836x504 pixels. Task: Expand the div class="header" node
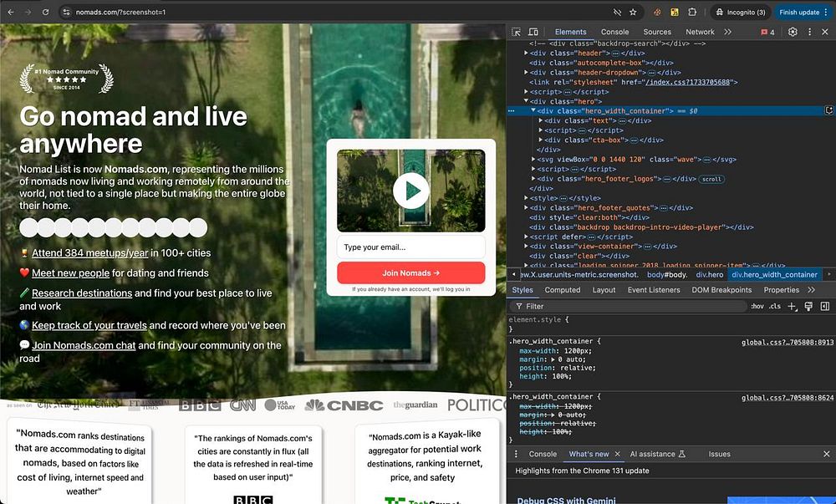(x=526, y=53)
